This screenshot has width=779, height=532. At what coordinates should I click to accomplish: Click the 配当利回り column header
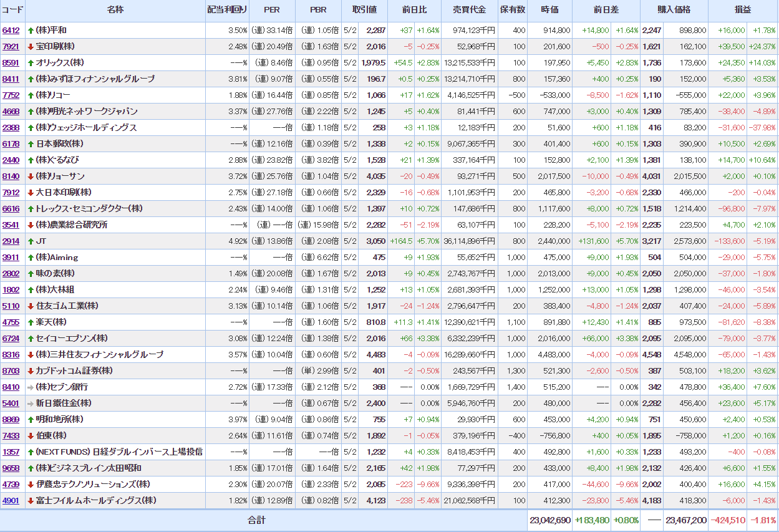tap(227, 10)
